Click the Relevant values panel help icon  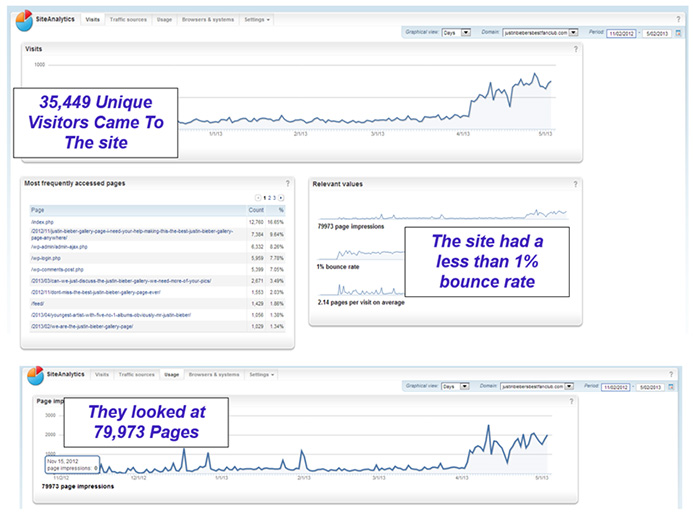click(575, 183)
